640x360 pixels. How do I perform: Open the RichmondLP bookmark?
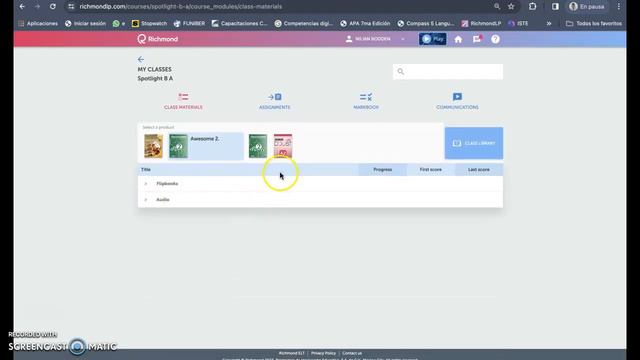coord(481,24)
